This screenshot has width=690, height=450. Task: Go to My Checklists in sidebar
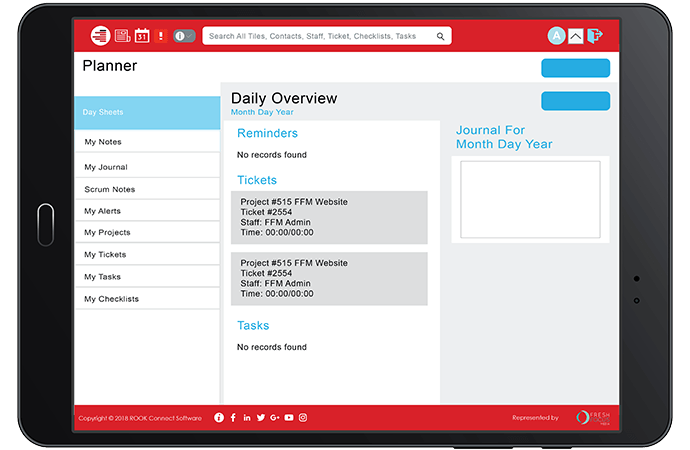pos(147,299)
